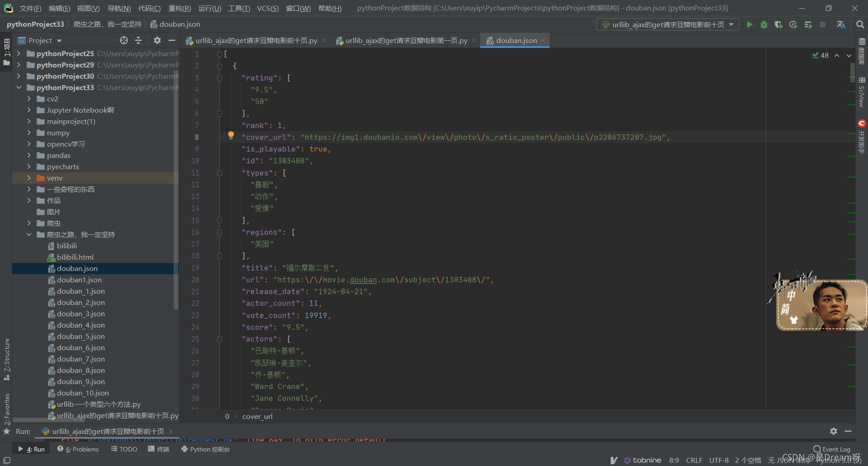Screen dimensions: 868x466
Task: Open the 文件(F) menu
Action: pyautogui.click(x=30, y=8)
